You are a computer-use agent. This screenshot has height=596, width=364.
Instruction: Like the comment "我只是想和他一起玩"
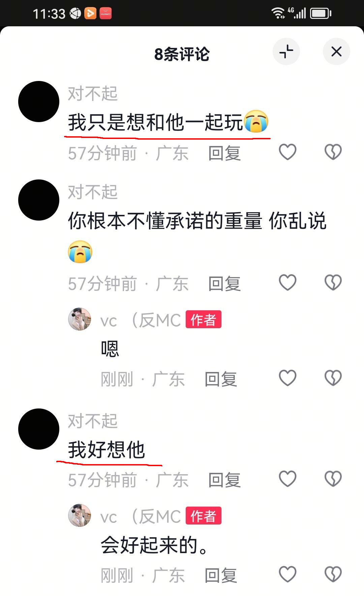click(x=287, y=152)
